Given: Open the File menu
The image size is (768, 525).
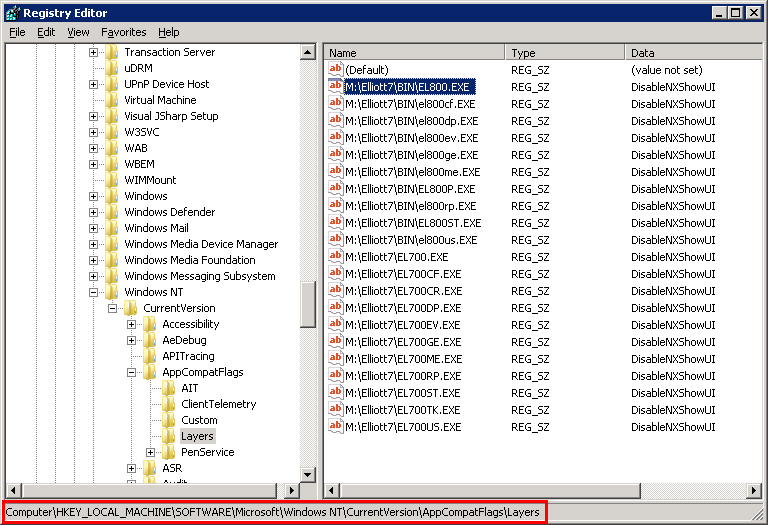Looking at the screenshot, I should [x=17, y=32].
